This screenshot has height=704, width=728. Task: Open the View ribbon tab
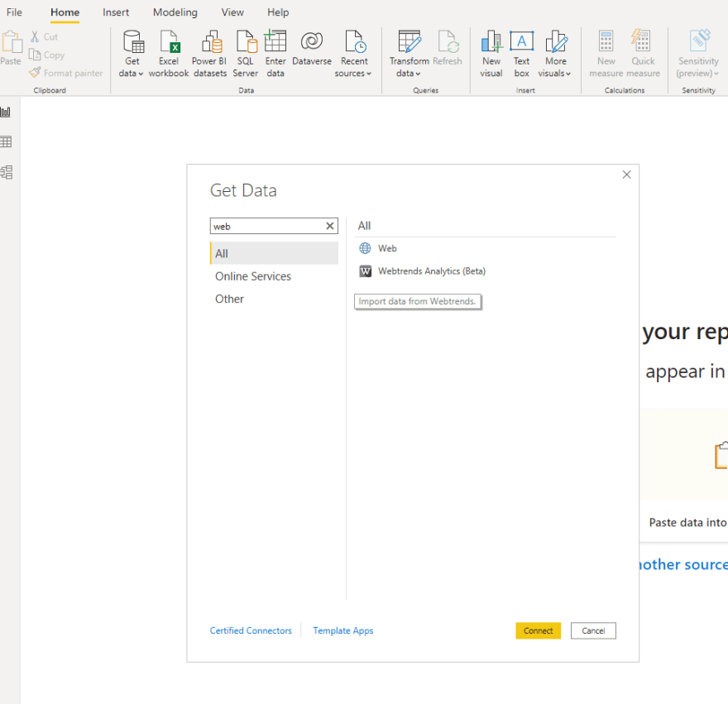[x=232, y=12]
